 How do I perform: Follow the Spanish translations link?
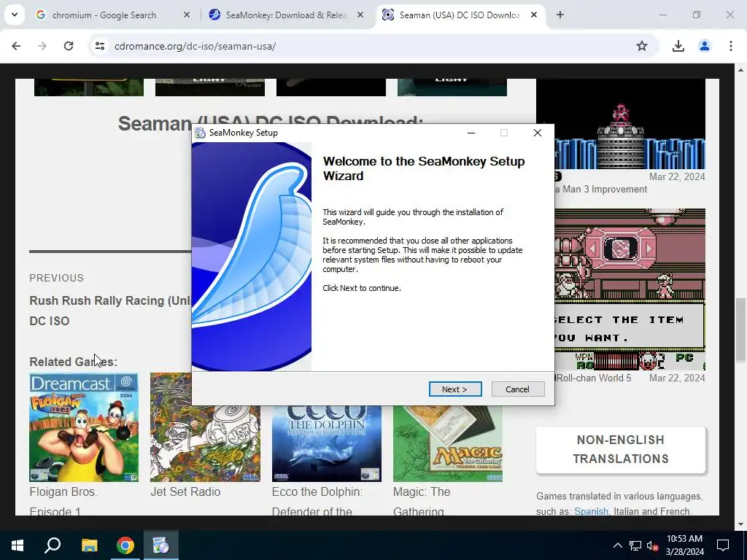click(591, 511)
